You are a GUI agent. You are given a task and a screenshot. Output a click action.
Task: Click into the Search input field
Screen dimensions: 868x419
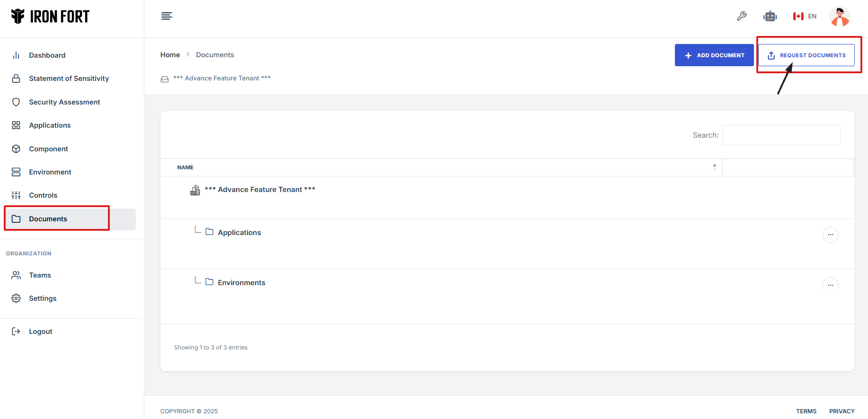pyautogui.click(x=781, y=135)
